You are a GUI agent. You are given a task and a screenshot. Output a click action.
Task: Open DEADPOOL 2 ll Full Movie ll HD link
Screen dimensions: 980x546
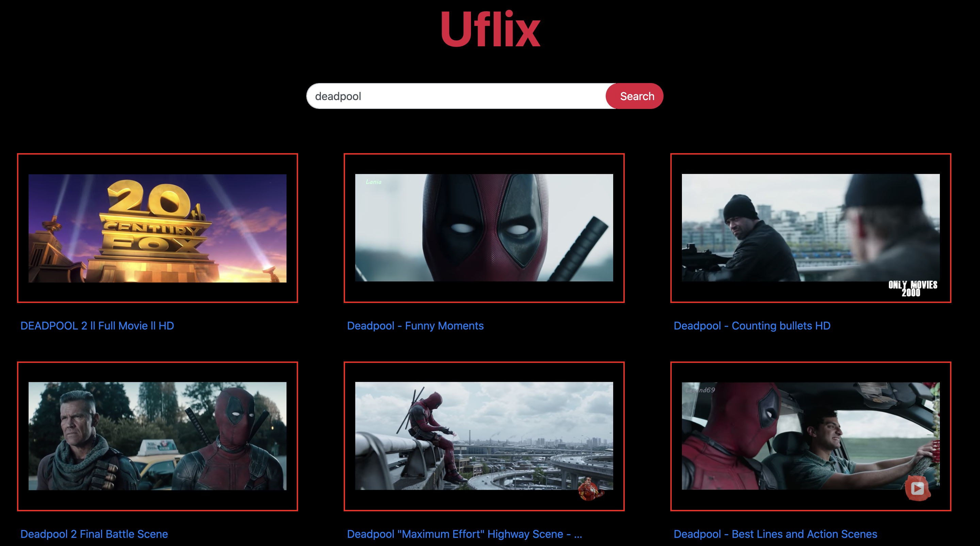tap(97, 326)
